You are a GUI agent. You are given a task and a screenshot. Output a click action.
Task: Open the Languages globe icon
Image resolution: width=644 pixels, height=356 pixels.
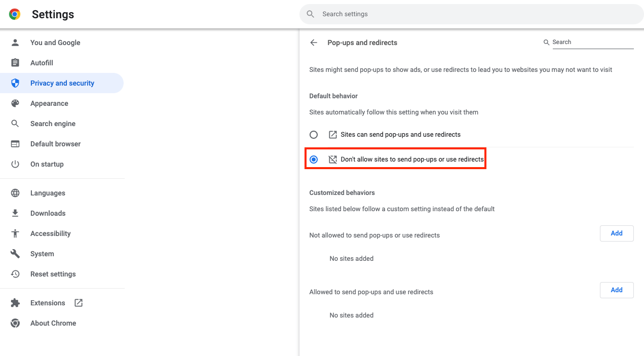point(15,193)
